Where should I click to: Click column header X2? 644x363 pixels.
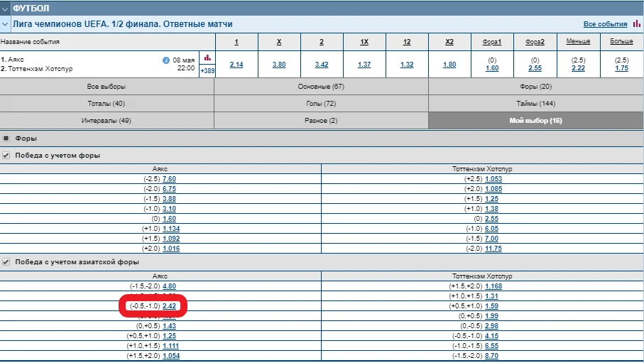tap(449, 42)
